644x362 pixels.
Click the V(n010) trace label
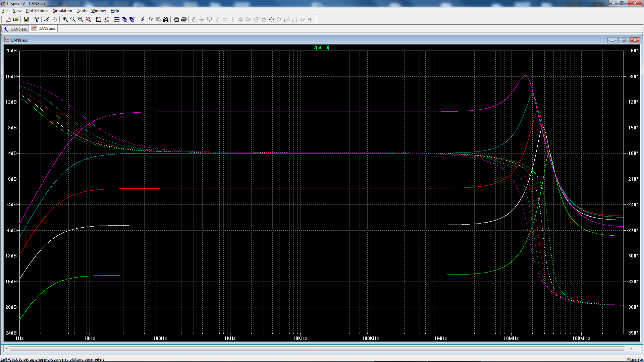pos(321,47)
